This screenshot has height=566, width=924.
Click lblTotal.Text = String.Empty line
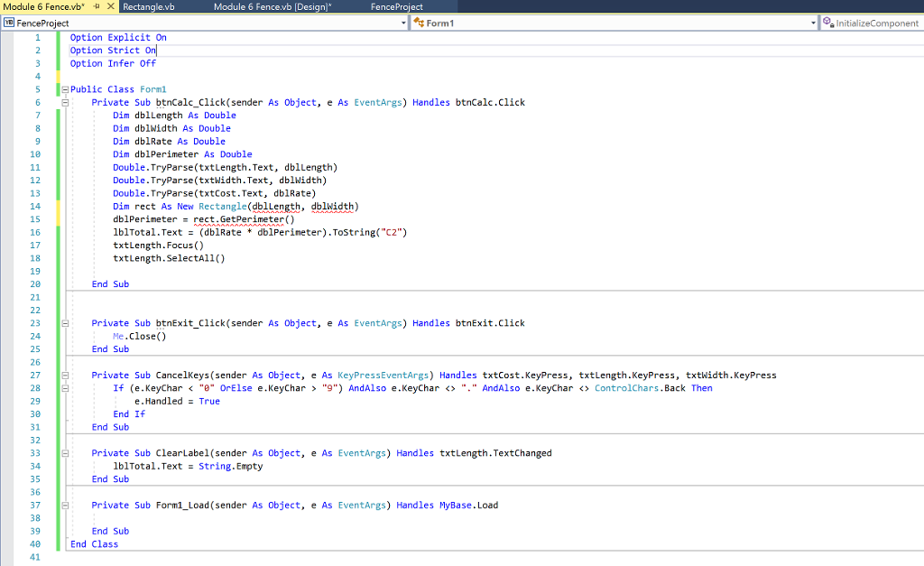(188, 466)
